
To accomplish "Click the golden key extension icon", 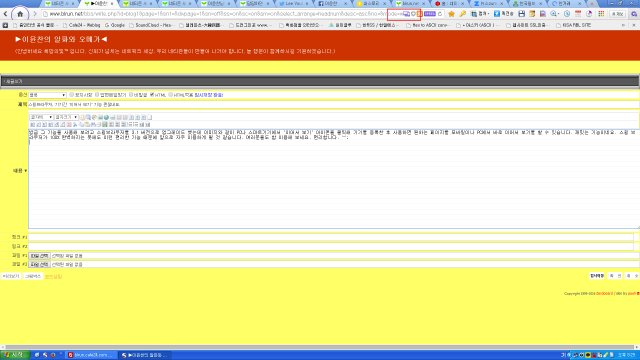I will tap(462, 14).
